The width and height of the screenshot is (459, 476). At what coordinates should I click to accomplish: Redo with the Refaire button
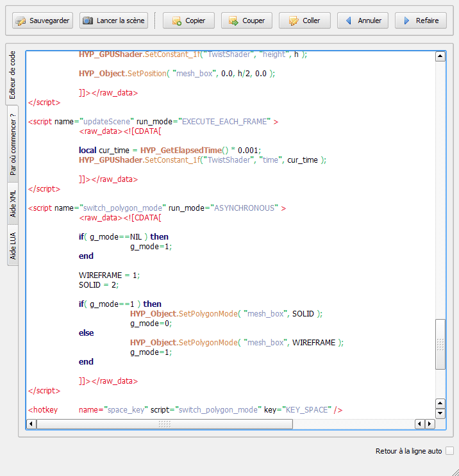tap(421, 21)
